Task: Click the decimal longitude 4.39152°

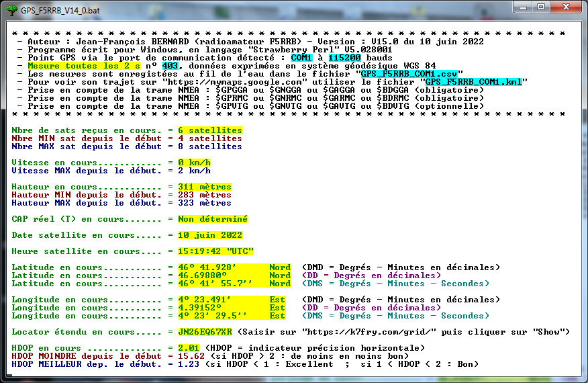Action: [200, 308]
